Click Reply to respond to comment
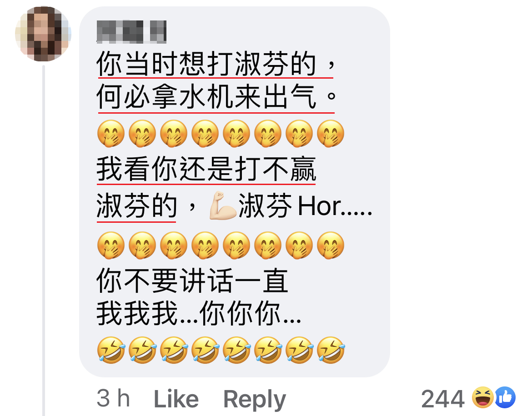The width and height of the screenshot is (532, 416). point(255,400)
